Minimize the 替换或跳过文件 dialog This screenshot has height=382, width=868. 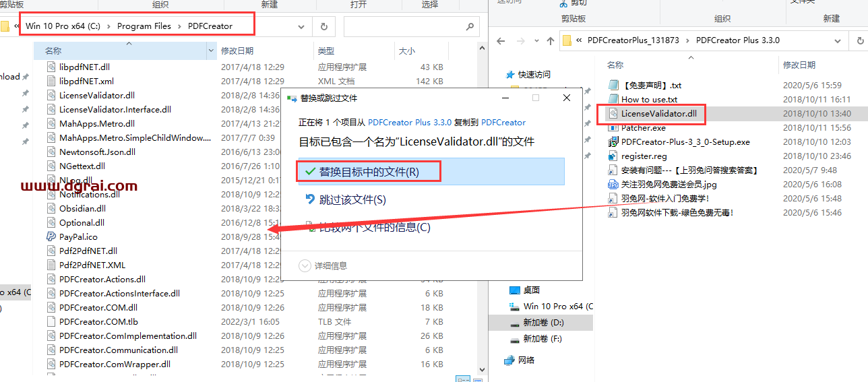[x=507, y=98]
